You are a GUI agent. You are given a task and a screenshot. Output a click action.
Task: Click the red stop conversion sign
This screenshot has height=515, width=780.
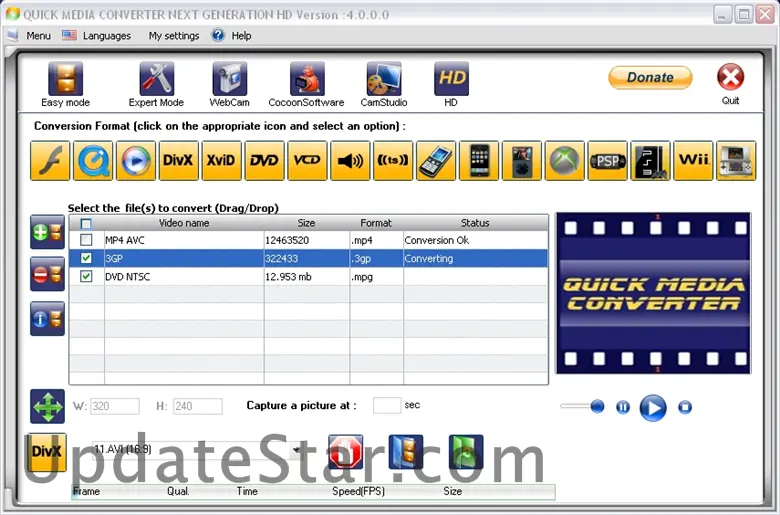346,452
